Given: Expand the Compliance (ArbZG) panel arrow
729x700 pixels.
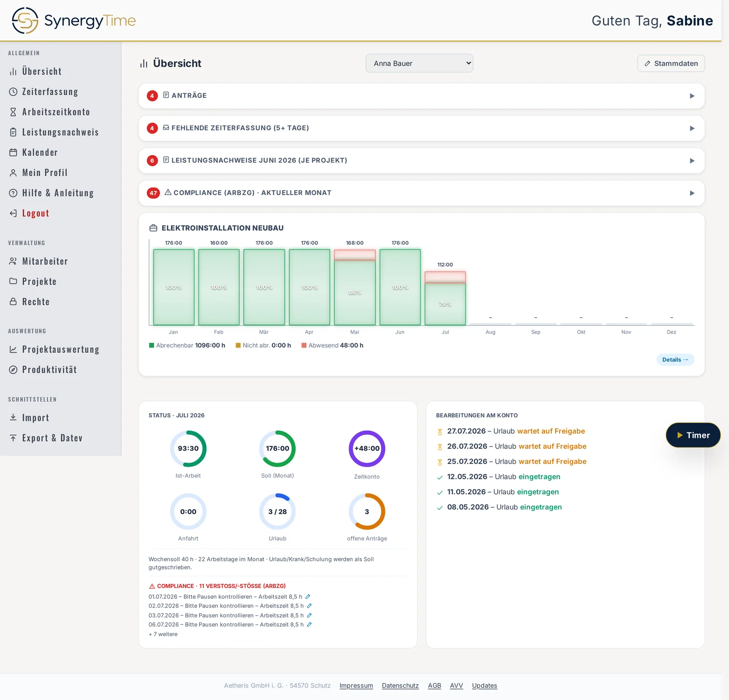Looking at the screenshot, I should click(692, 193).
